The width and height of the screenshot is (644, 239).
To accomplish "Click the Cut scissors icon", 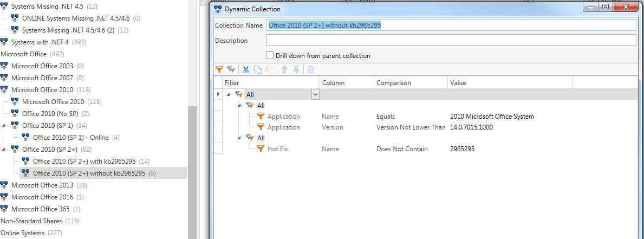I will (x=246, y=69).
